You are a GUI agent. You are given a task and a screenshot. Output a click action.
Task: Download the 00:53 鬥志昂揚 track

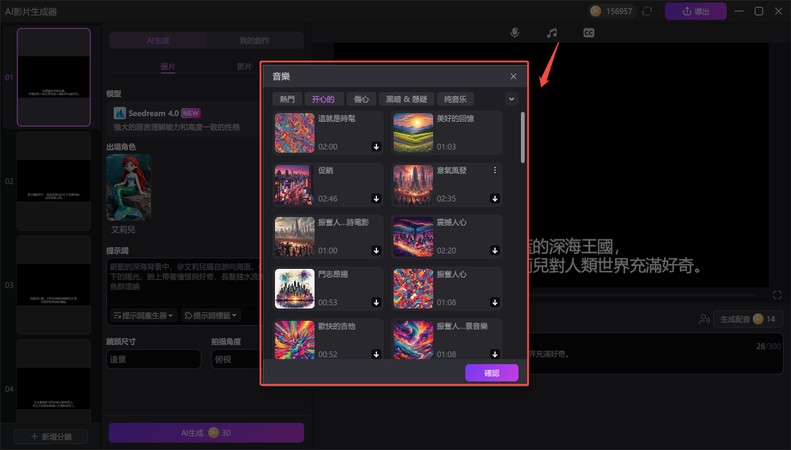(376, 303)
